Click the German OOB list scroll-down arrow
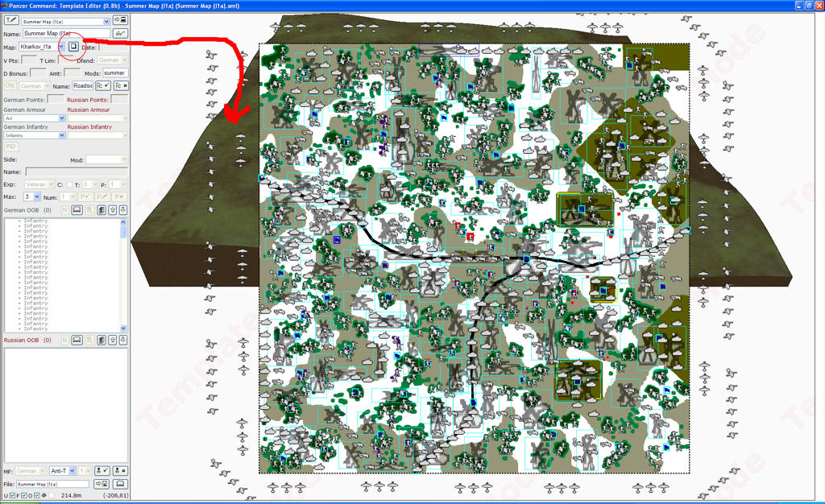The image size is (825, 504). (x=123, y=328)
